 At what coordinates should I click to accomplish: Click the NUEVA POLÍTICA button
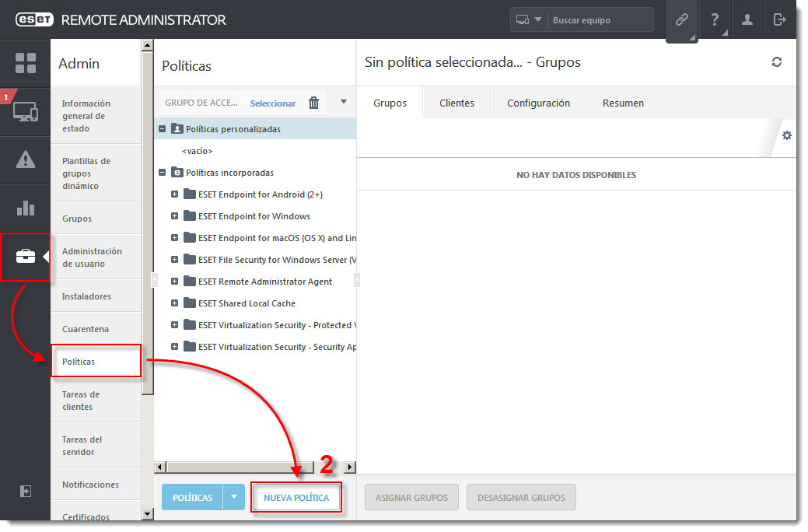pyautogui.click(x=296, y=497)
